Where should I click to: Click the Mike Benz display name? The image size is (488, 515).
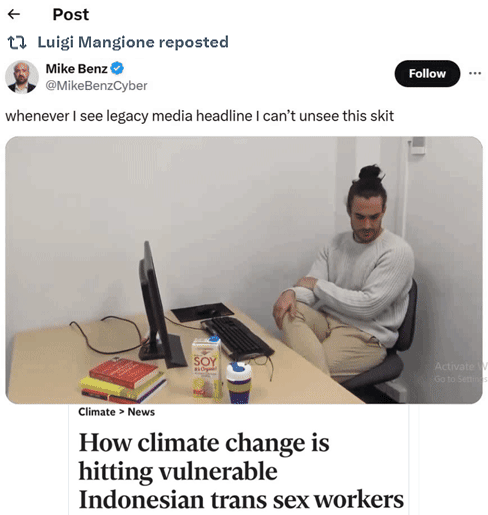tap(76, 69)
